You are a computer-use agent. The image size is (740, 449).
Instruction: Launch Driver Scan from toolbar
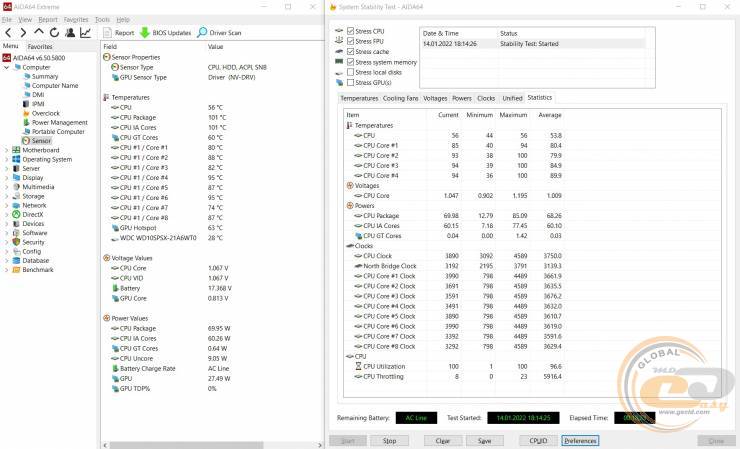tap(219, 33)
